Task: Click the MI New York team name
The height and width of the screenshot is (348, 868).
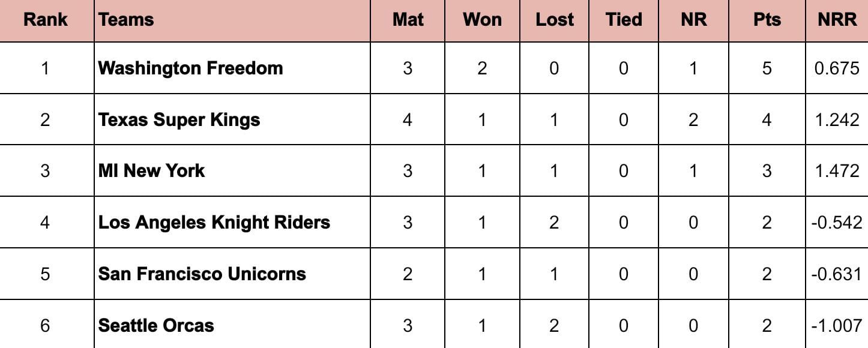Action: tap(151, 171)
